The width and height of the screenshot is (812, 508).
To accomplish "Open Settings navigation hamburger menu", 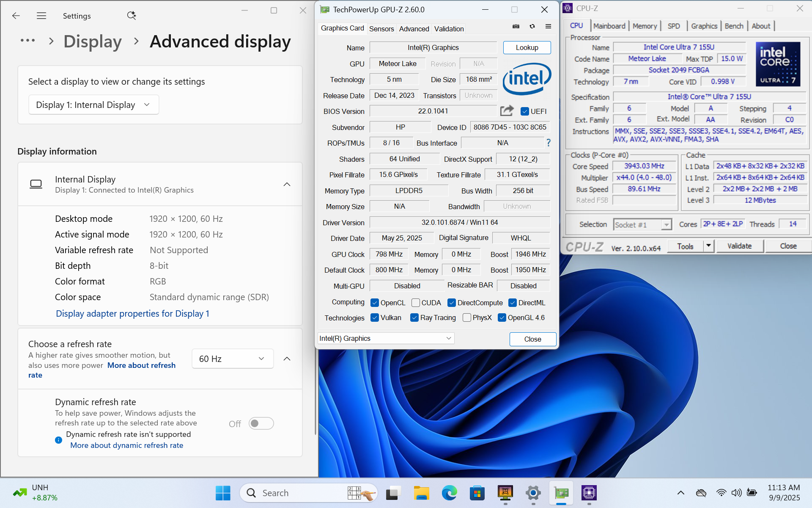I will coord(41,16).
